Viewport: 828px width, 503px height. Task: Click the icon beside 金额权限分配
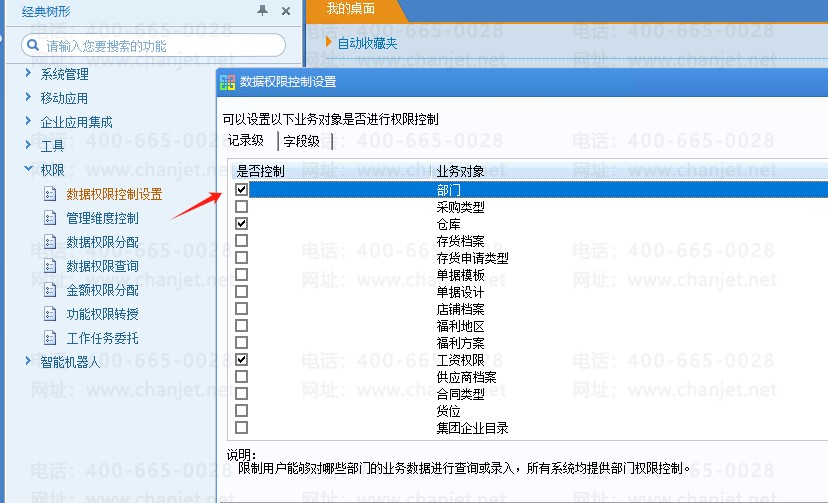click(50, 290)
